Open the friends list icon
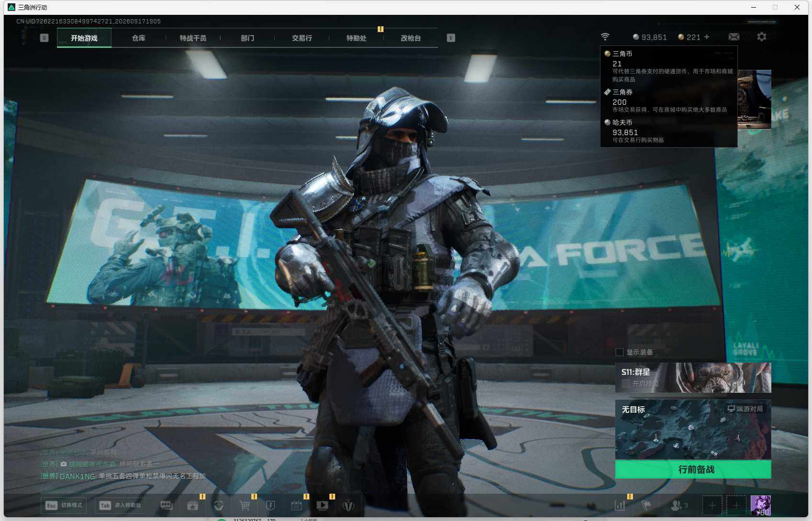812x521 pixels. [x=679, y=505]
